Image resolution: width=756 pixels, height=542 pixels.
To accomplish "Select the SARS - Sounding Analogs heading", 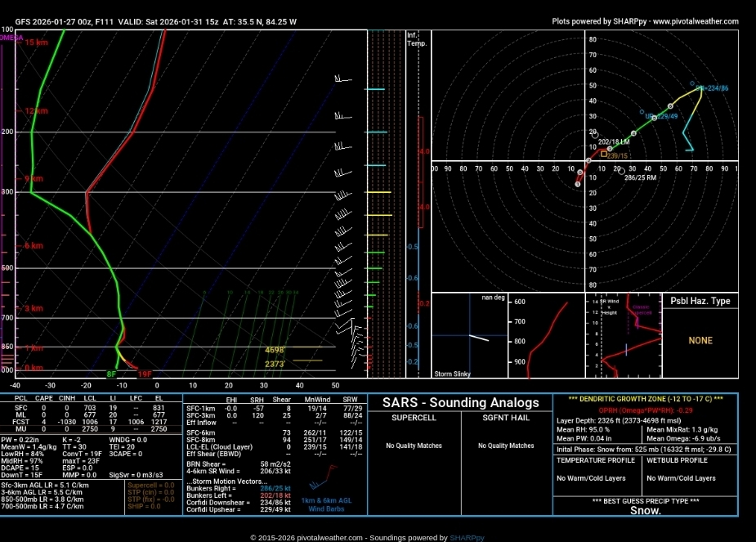I will tap(460, 402).
